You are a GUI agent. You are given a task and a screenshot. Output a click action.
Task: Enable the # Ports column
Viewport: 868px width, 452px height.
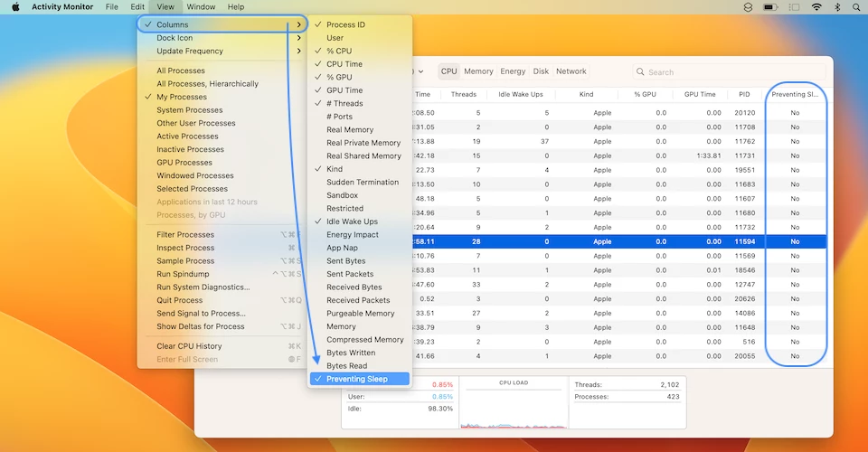pyautogui.click(x=360, y=117)
